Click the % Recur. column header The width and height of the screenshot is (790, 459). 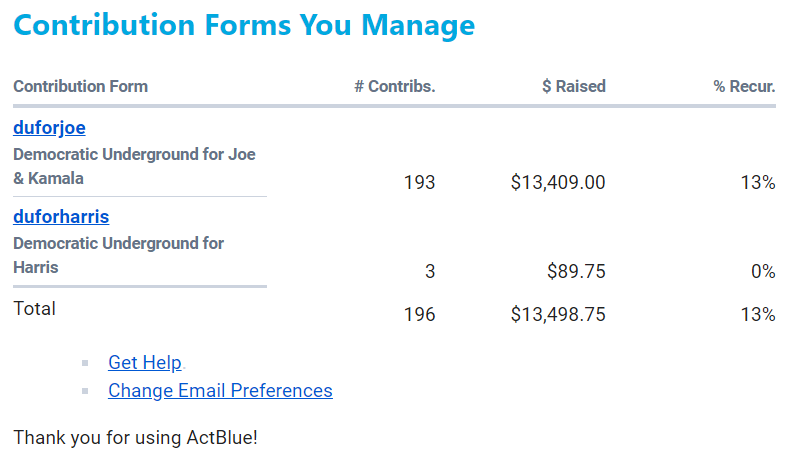(x=744, y=86)
